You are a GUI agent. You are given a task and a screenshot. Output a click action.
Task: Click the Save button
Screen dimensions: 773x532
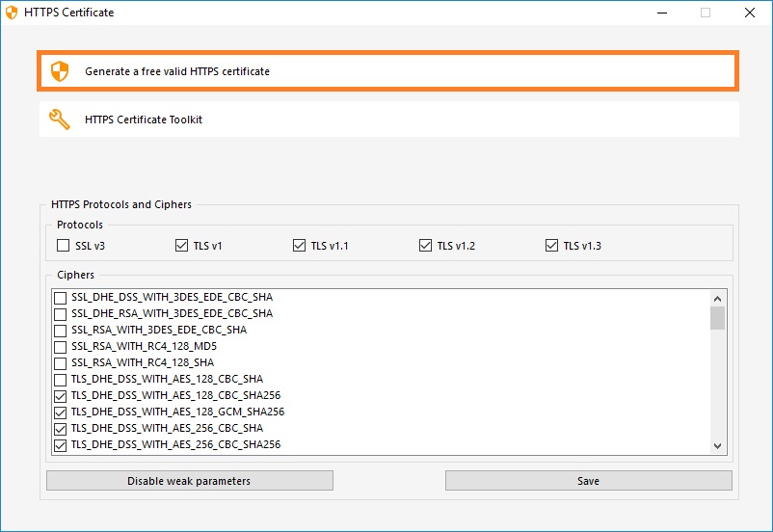(588, 481)
